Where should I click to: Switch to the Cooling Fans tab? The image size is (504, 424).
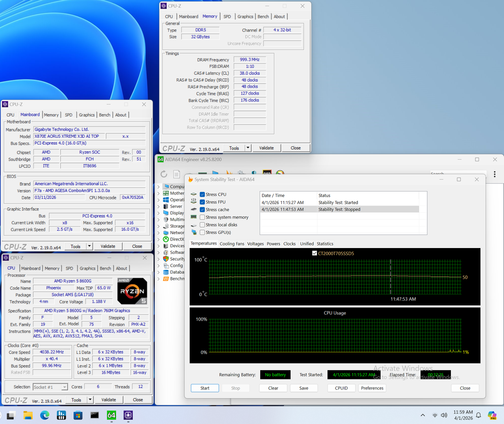point(232,244)
